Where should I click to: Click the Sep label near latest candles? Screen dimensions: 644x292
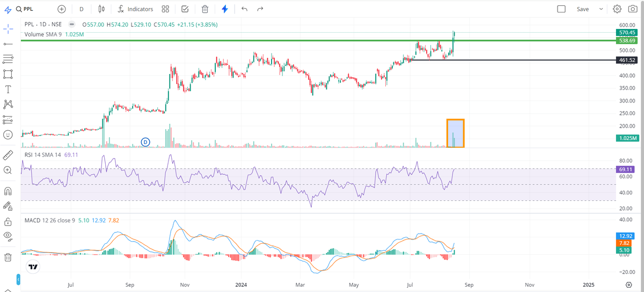pyautogui.click(x=469, y=286)
